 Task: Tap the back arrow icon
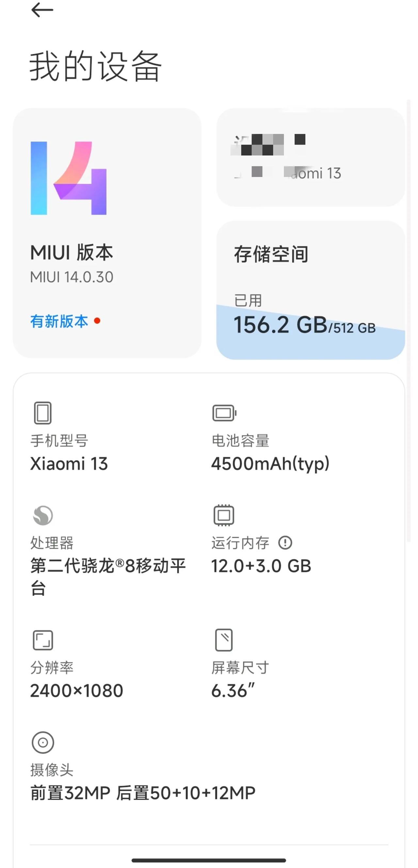coord(42,9)
